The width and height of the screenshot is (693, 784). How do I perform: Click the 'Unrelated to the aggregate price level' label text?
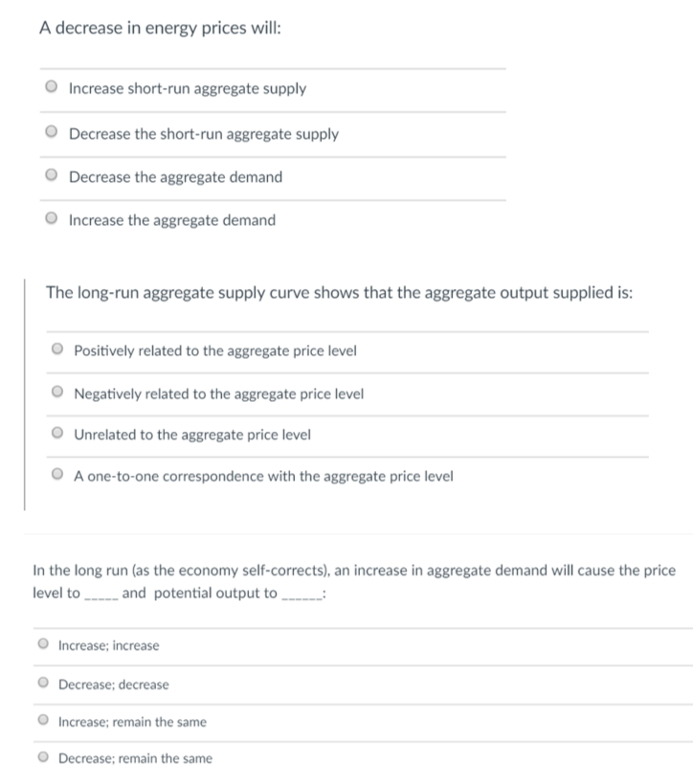pyautogui.click(x=192, y=435)
